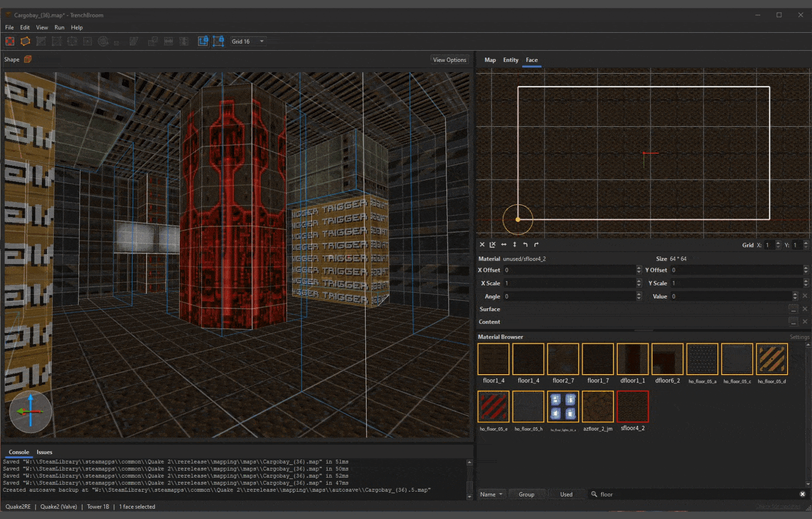Click the UV Grid X stepper
This screenshot has height=519, width=812.
(778, 245)
